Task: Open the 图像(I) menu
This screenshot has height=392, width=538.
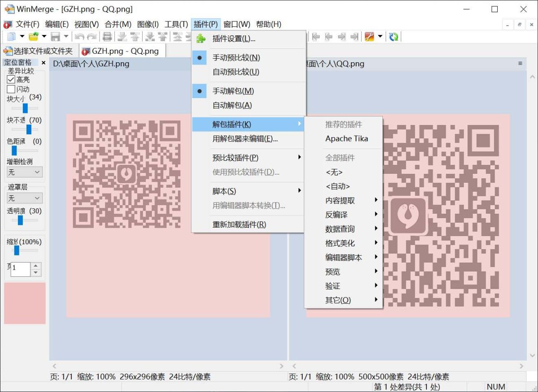Action: point(148,24)
